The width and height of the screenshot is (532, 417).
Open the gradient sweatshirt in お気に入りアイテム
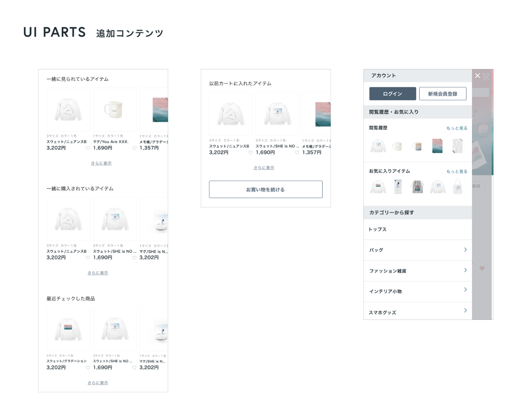(378, 187)
